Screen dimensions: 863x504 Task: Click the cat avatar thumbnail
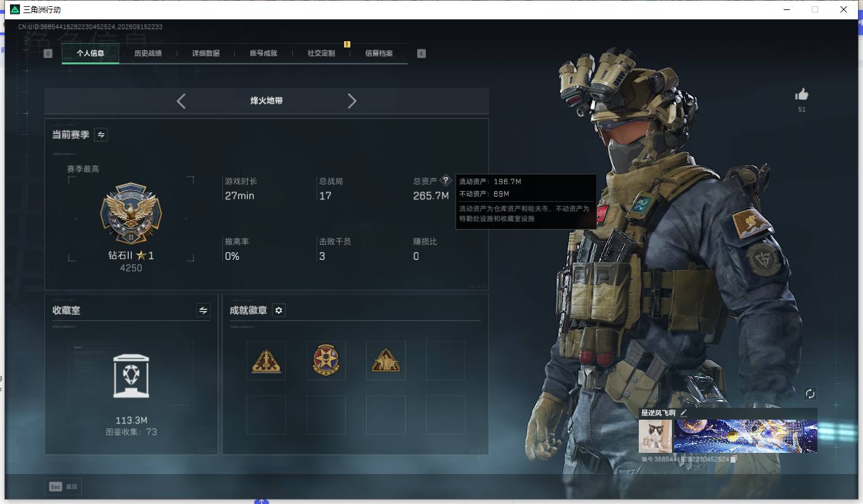click(656, 436)
